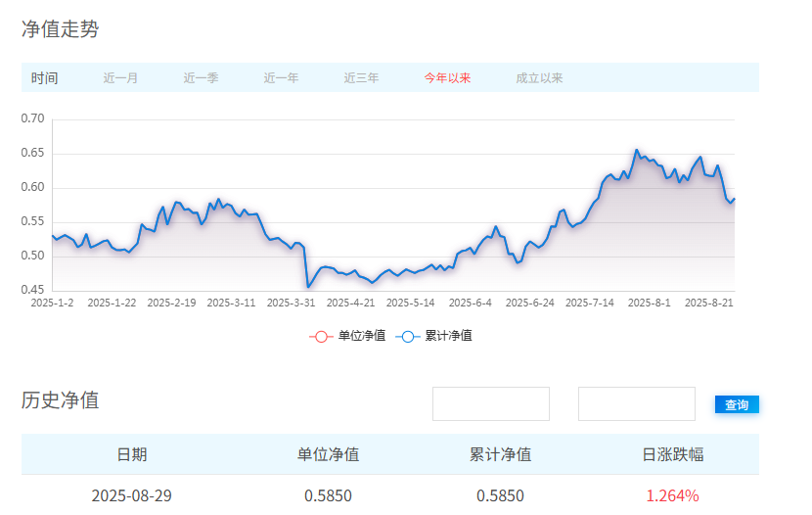Switch to the 近一季 range tab
Screen dimensions: 812x515
coord(201,78)
